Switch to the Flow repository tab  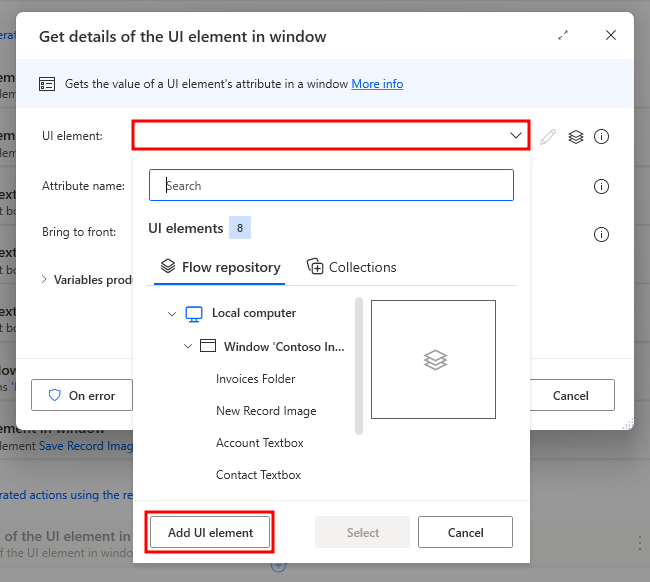(219, 267)
